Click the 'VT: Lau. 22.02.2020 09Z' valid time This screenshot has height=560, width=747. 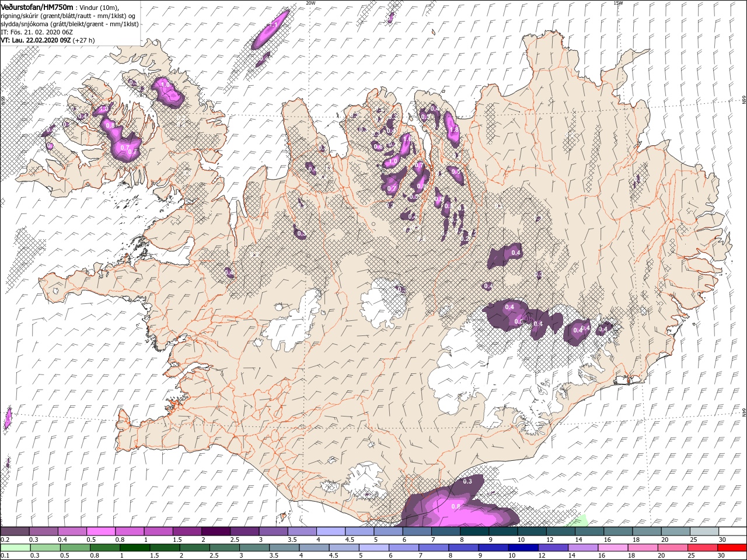point(36,40)
